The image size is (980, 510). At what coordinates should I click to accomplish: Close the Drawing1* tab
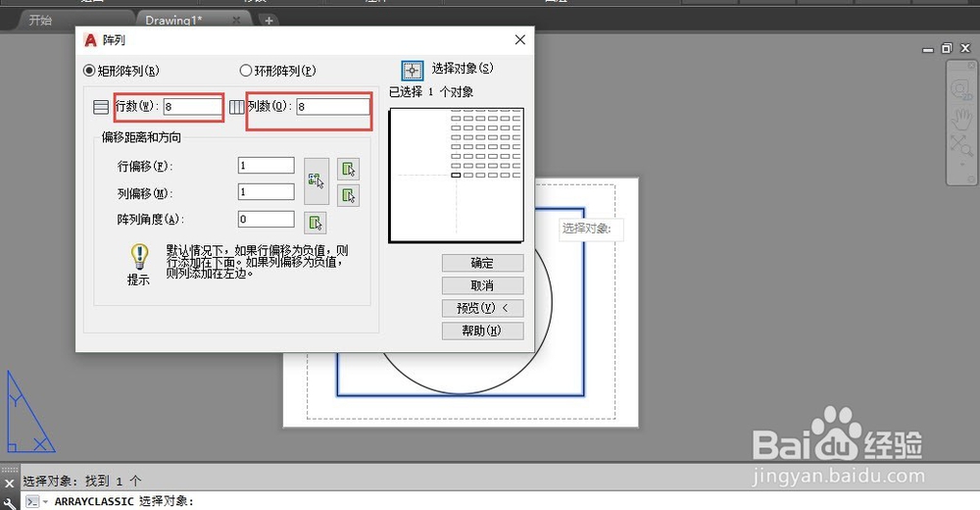coord(236,21)
